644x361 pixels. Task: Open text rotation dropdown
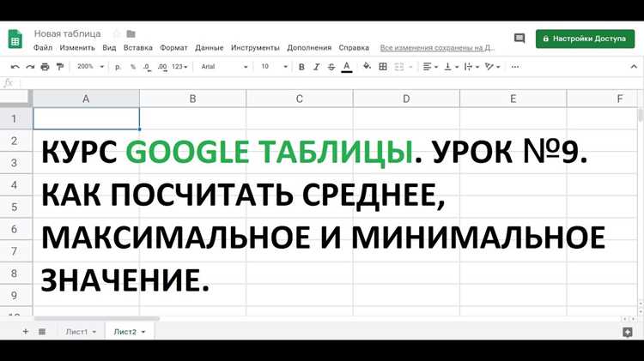[492, 67]
